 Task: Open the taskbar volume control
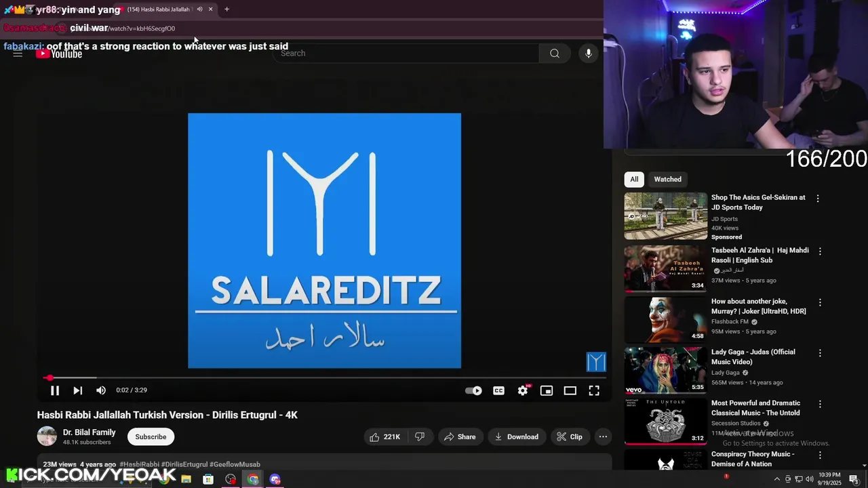[810, 479]
